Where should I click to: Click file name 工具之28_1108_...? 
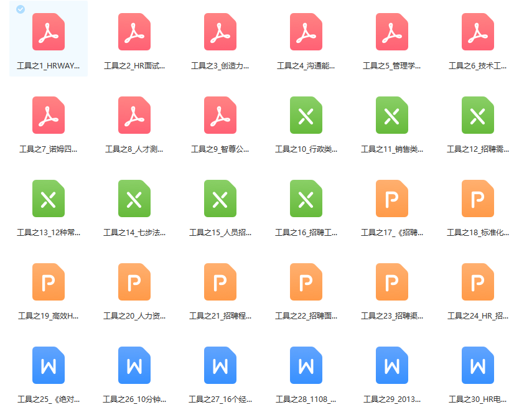click(306, 399)
